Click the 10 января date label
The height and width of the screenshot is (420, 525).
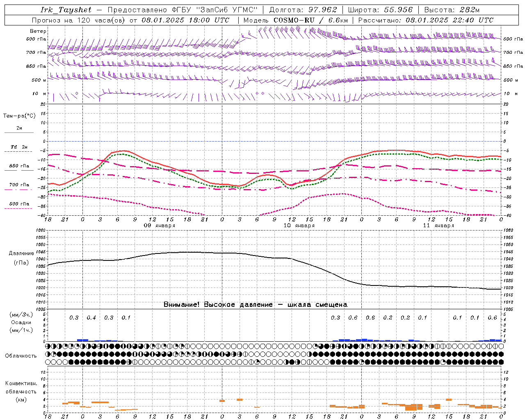pyautogui.click(x=299, y=226)
